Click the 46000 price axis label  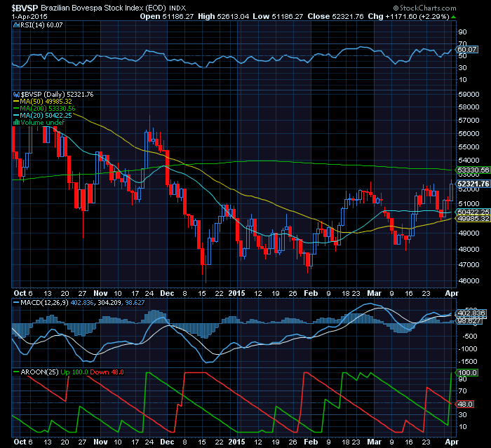pos(469,280)
